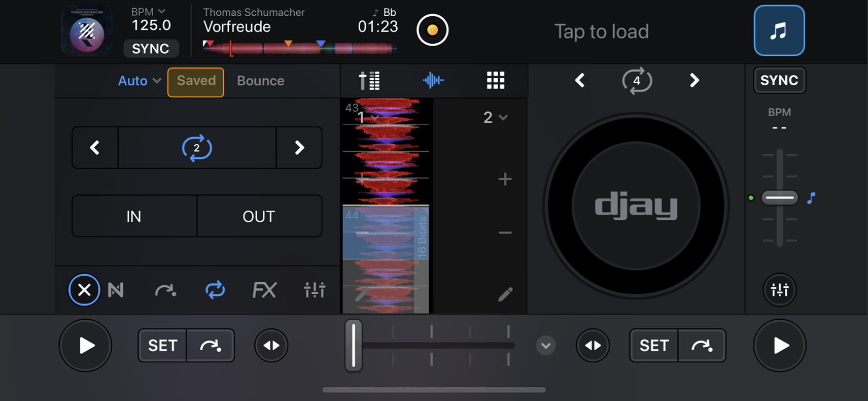Image resolution: width=868 pixels, height=401 pixels.
Task: Tap to load a track on deck 2
Action: (x=601, y=31)
